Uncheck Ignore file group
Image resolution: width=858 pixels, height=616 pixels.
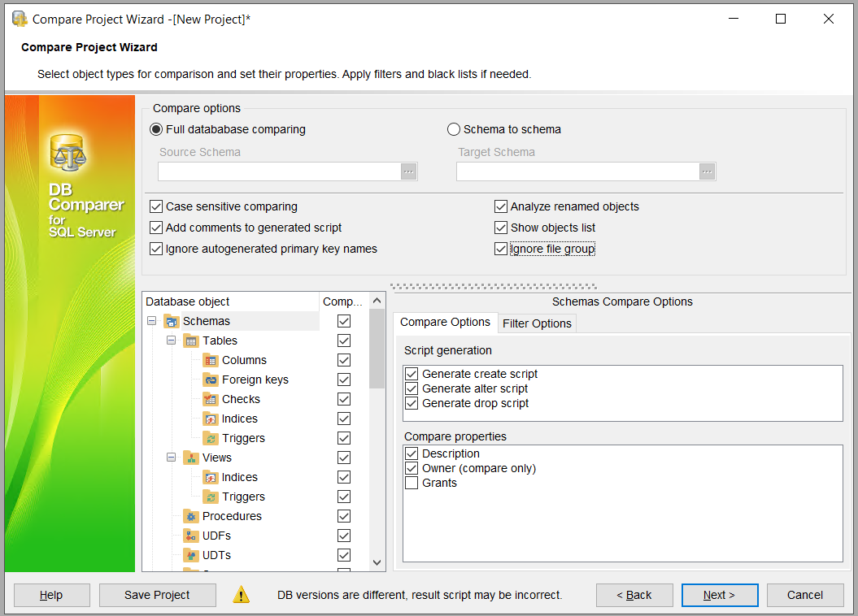tap(502, 249)
